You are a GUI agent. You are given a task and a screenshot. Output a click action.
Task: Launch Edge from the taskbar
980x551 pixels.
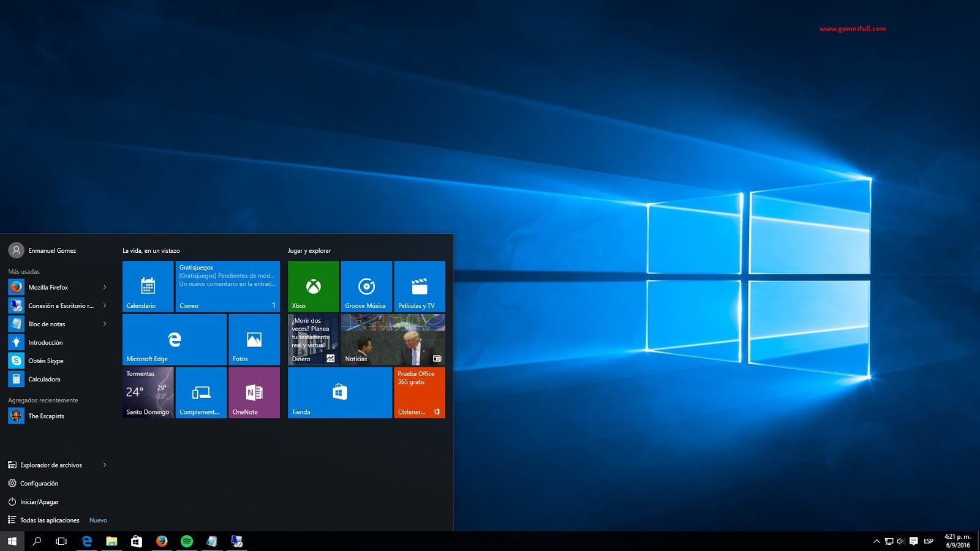point(87,541)
